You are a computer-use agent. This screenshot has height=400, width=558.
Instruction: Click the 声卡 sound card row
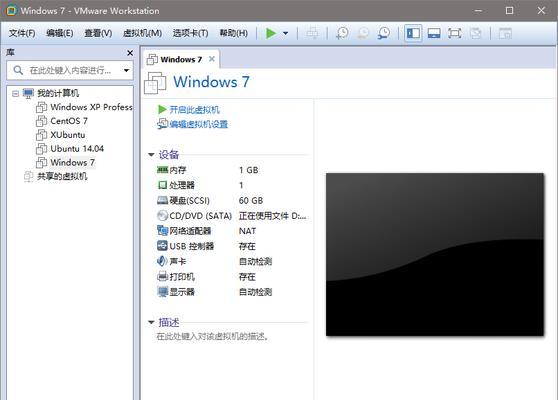(x=231, y=262)
